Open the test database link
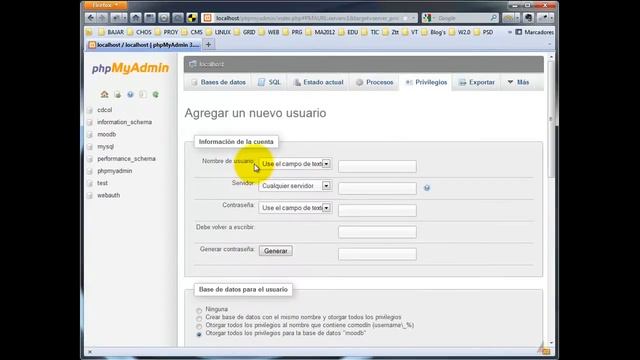 (x=102, y=183)
